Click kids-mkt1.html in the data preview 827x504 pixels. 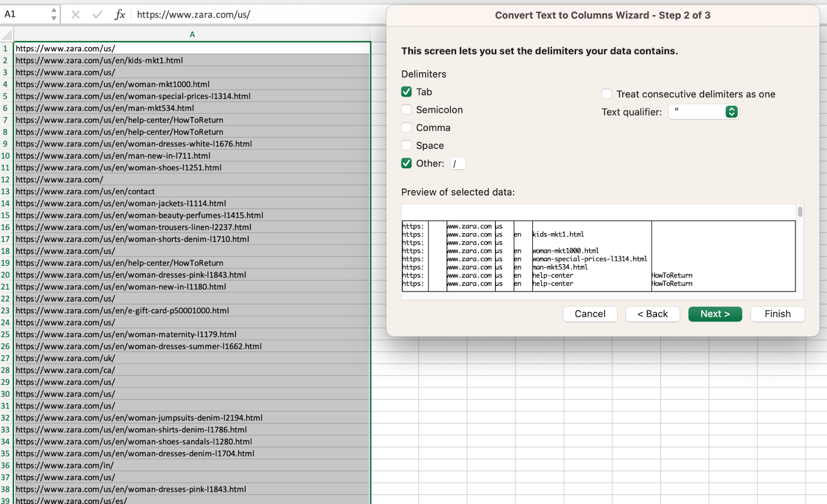click(558, 234)
